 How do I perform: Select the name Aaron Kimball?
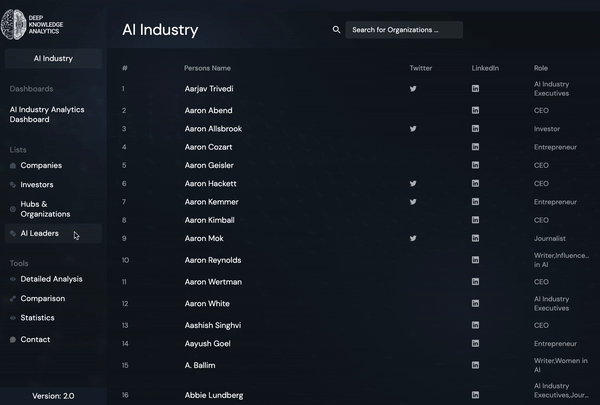click(x=210, y=220)
